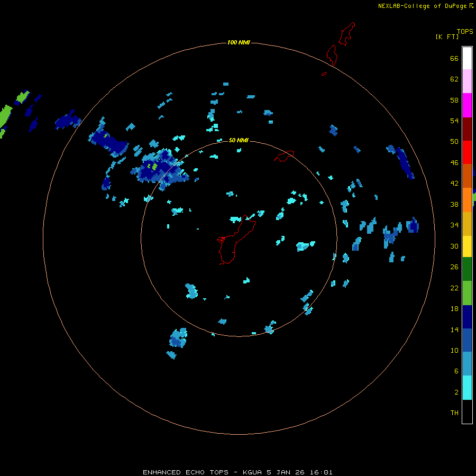
Task: Click the TOPS legend title
Action: coord(465,32)
